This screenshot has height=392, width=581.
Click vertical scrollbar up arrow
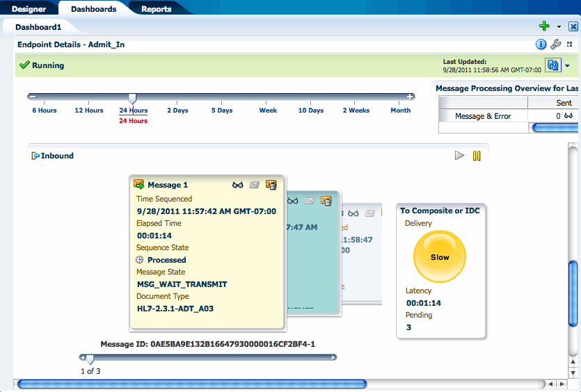[x=573, y=361]
